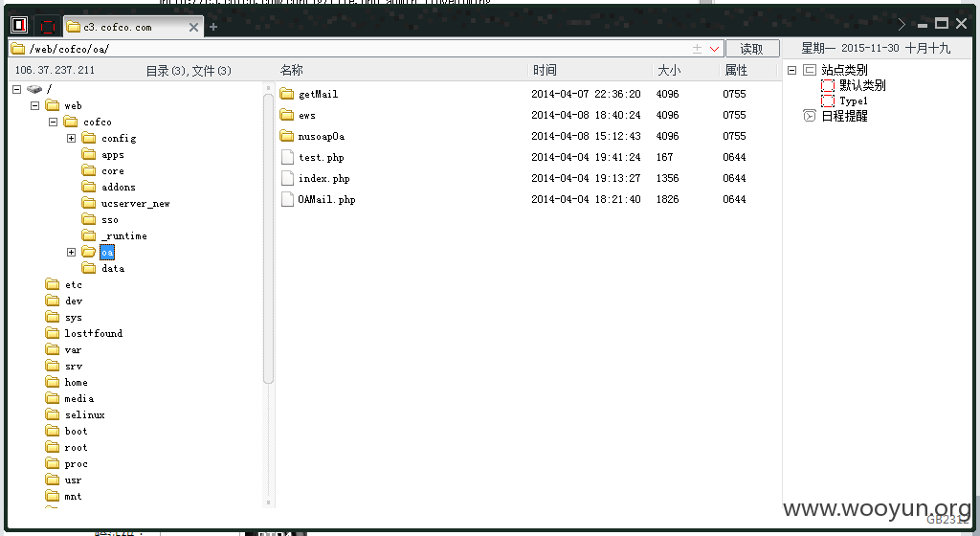Select the _runtime folder icon
The width and height of the screenshot is (980, 536).
pos(89,235)
